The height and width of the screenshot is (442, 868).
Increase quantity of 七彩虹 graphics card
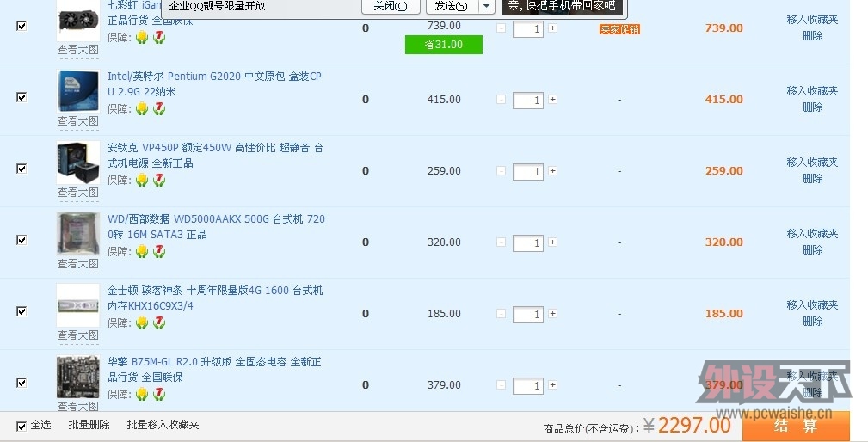tap(552, 28)
